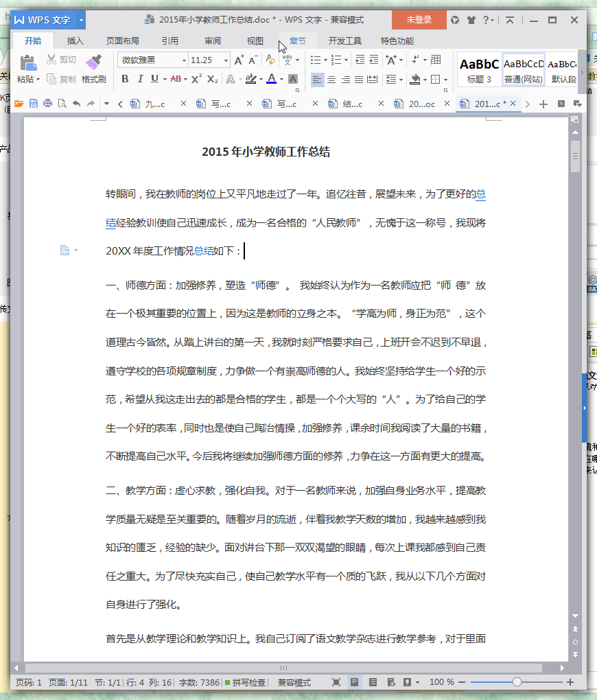Enable underline formatting
This screenshot has width=597, height=700.
coord(153,79)
